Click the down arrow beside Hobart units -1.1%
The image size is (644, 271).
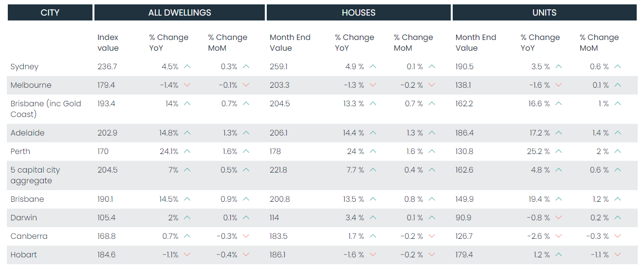coord(618,255)
